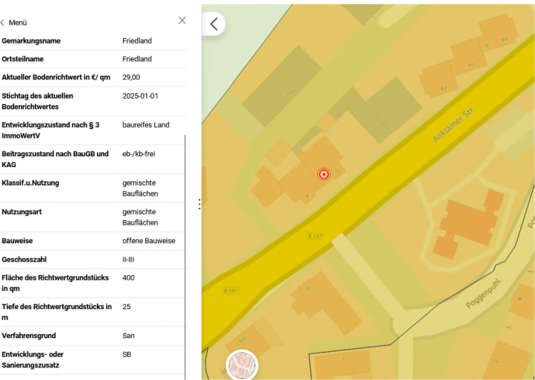Select the Bauweise value offene Bauweise
This screenshot has height=380, width=535.
tap(149, 241)
